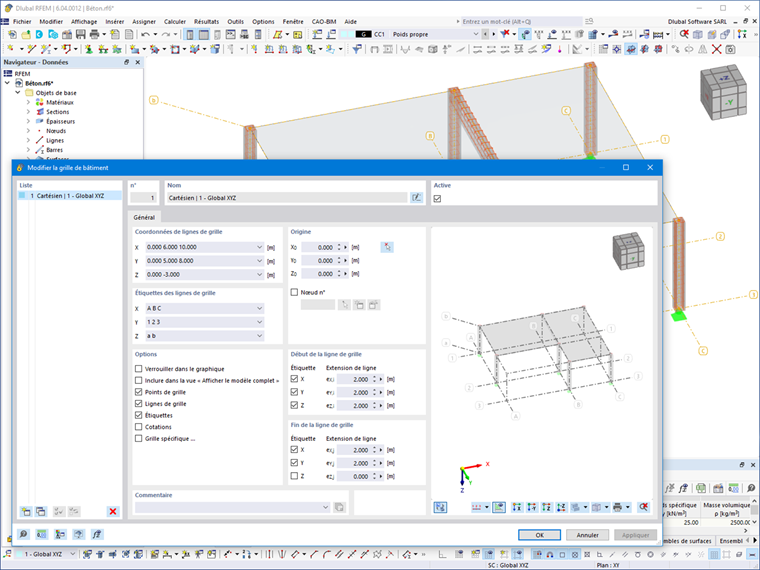Screen dimensions: 760x570
Task: Click the undo arrow icon
Action: click(x=145, y=34)
